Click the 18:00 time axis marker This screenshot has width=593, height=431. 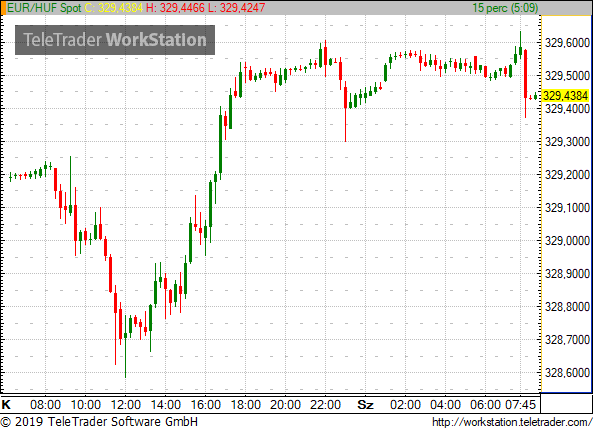click(245, 405)
